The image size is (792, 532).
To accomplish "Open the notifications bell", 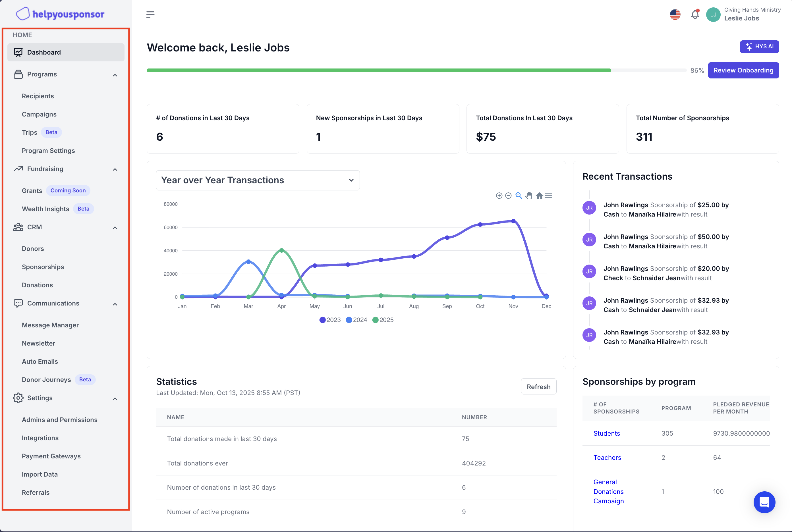I will coord(694,14).
